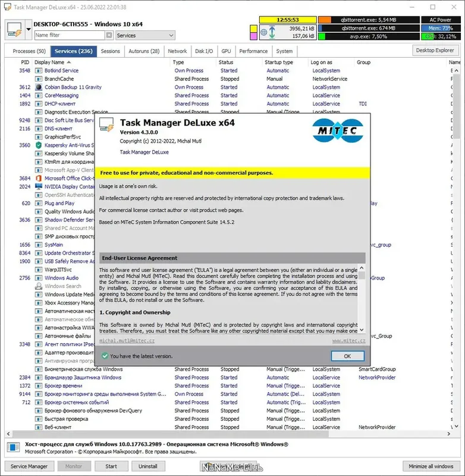
Task: Click the CPU: 32,12% usage meter
Action: pyautogui.click(x=440, y=36)
